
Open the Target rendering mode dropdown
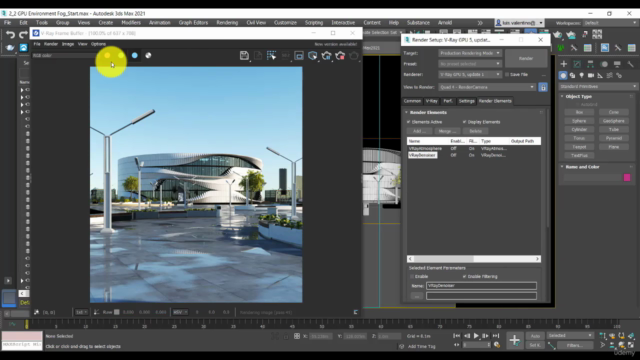point(470,53)
